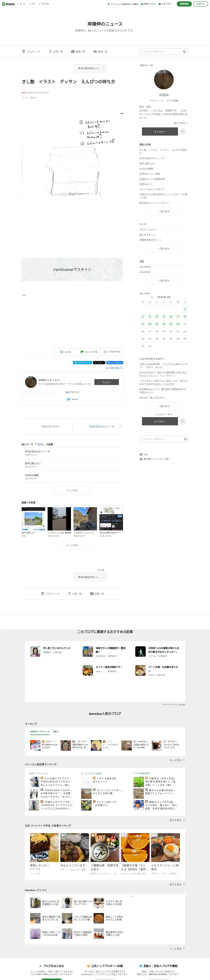Select theme ブログ ( 1117 ) in sidebar
Screen dimensions: 210x980
pyautogui.click(x=148, y=230)
